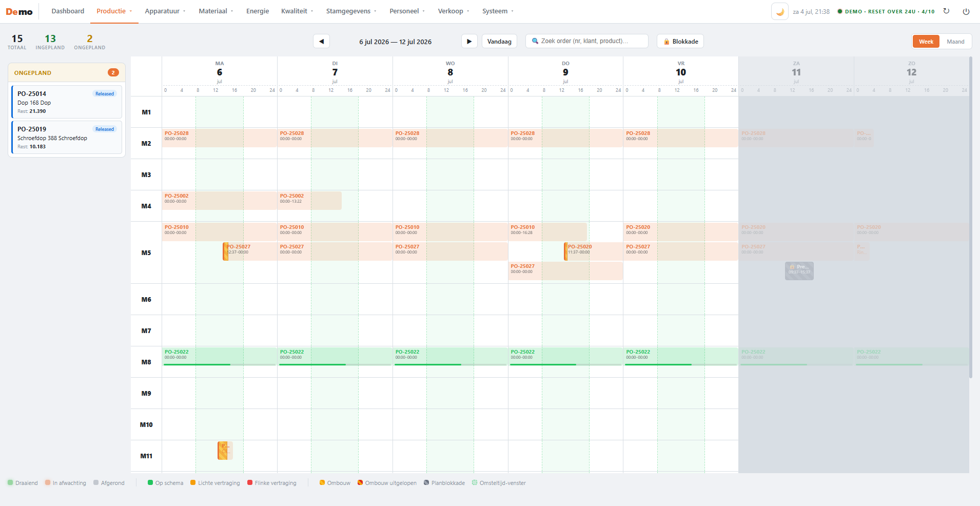Expand the Apparatuur dropdown
Image resolution: width=980 pixels, height=506 pixels.
[165, 11]
